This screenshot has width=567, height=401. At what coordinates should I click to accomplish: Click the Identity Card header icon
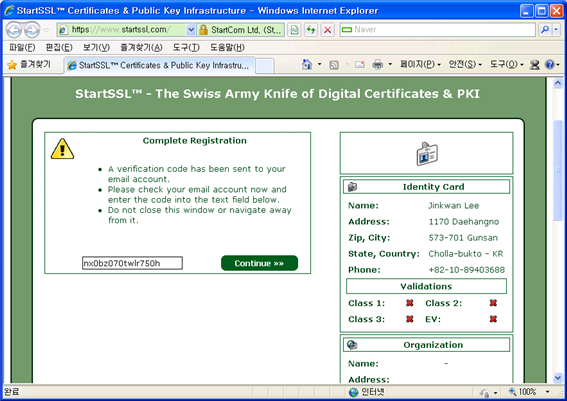352,187
